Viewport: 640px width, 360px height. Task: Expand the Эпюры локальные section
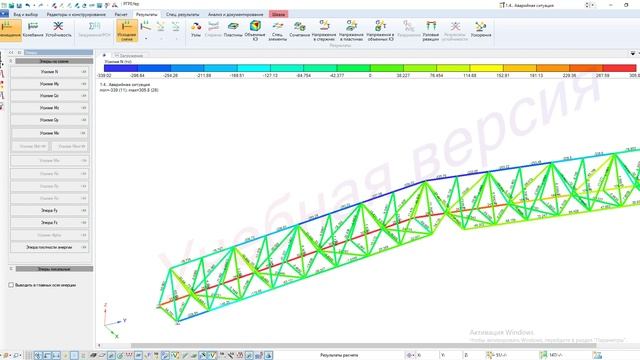(x=11, y=269)
